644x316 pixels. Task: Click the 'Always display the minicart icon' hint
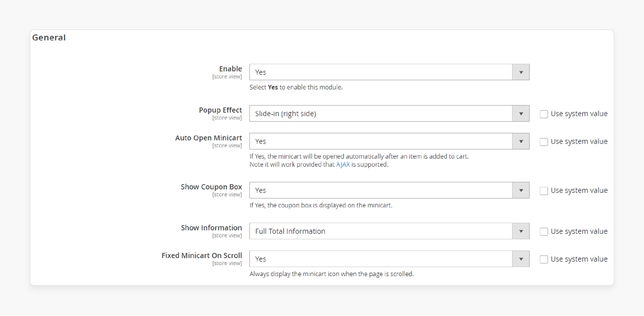332,274
